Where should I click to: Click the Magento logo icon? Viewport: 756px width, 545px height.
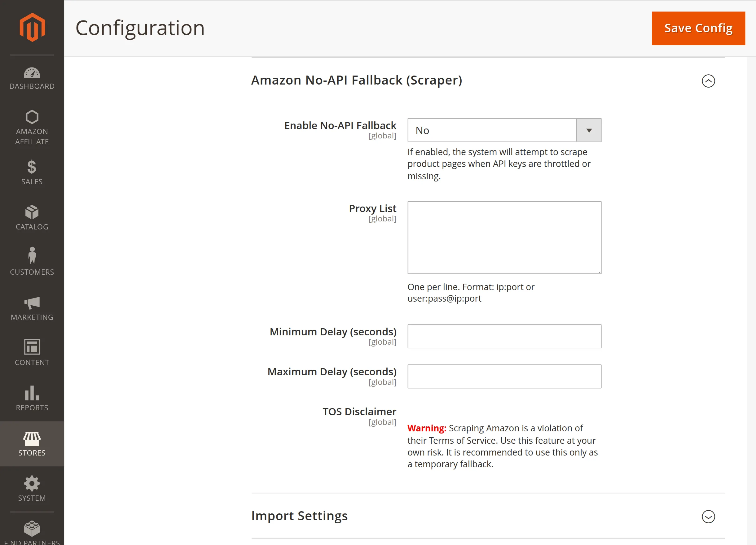point(32,27)
